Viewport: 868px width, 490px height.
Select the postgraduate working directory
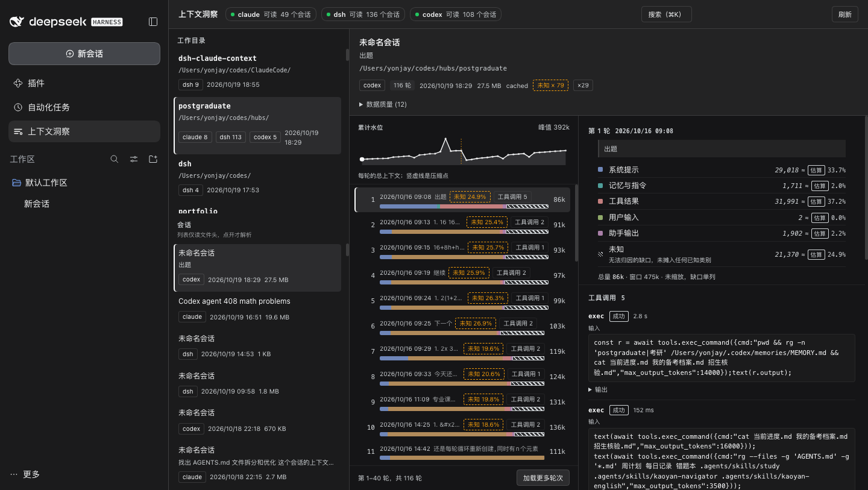pyautogui.click(x=257, y=126)
